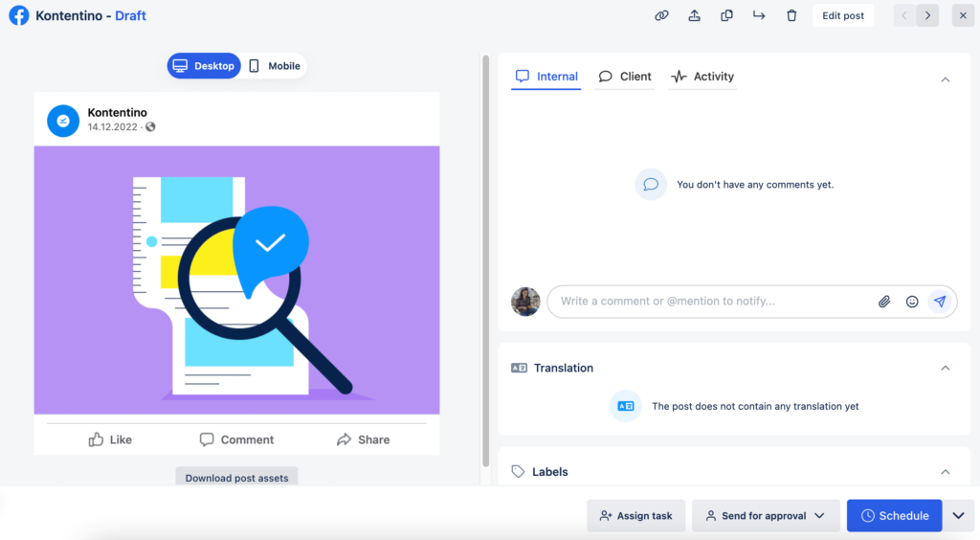
Task: Open schedule options dropdown arrow
Action: pyautogui.click(x=959, y=516)
